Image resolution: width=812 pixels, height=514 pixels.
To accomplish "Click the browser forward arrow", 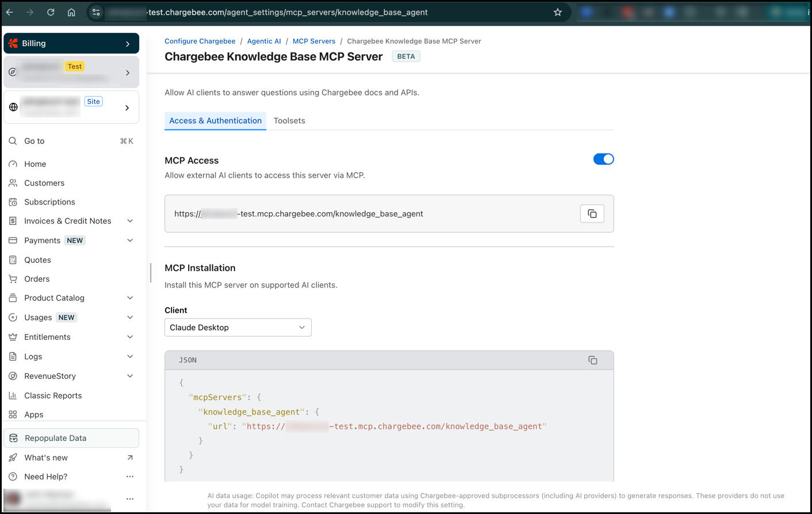I will (30, 12).
